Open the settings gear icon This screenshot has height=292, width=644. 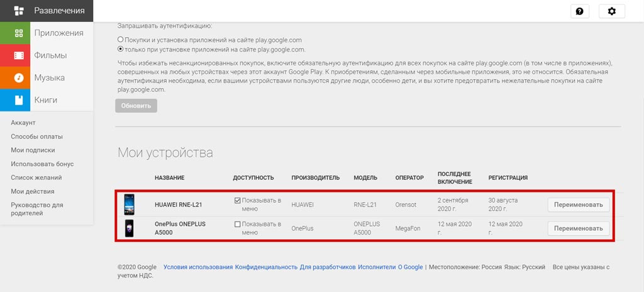(x=611, y=11)
